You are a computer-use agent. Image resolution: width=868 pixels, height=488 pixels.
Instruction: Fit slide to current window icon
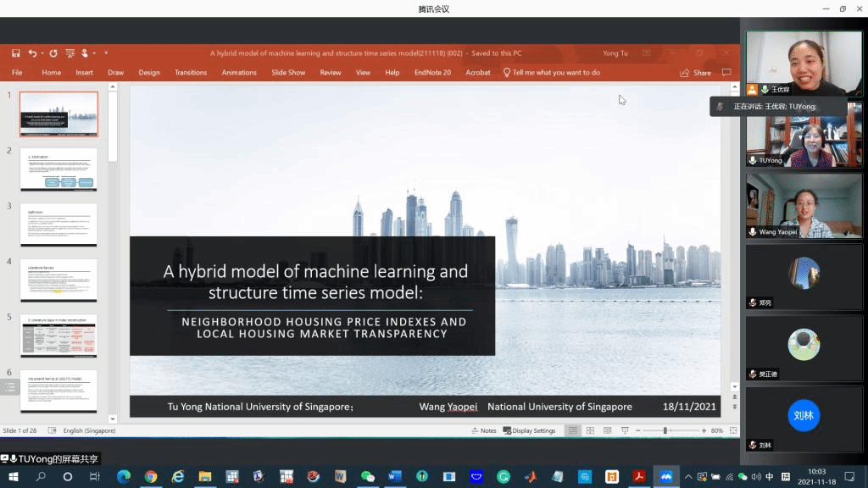(731, 430)
